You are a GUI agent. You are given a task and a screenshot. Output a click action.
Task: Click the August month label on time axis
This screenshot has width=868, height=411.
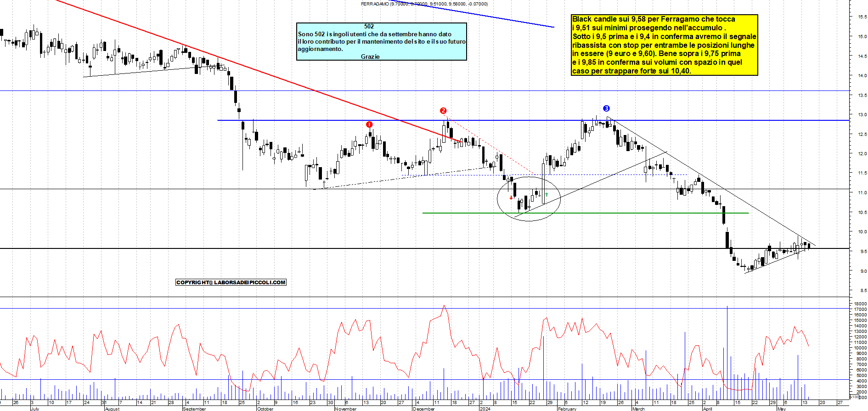tap(112, 408)
